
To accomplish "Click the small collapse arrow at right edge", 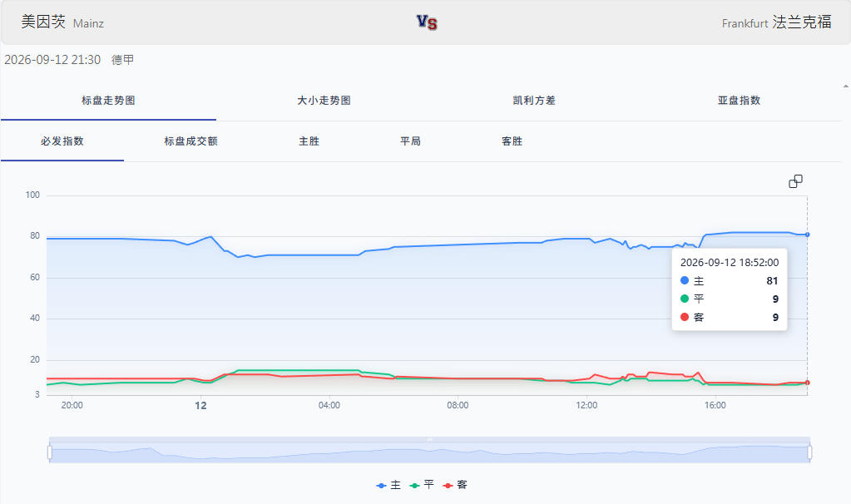I will click(x=845, y=86).
